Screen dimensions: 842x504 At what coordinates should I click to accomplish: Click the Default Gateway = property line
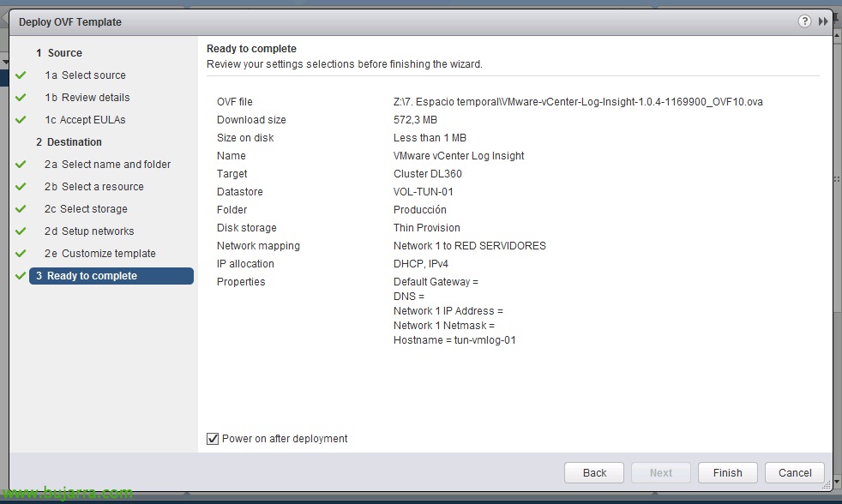click(436, 282)
